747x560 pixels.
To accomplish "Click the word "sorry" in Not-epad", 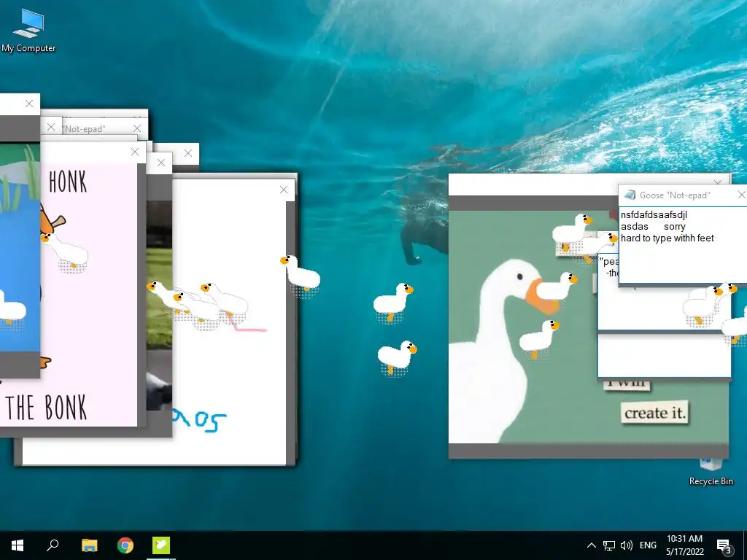I will coord(675,227).
